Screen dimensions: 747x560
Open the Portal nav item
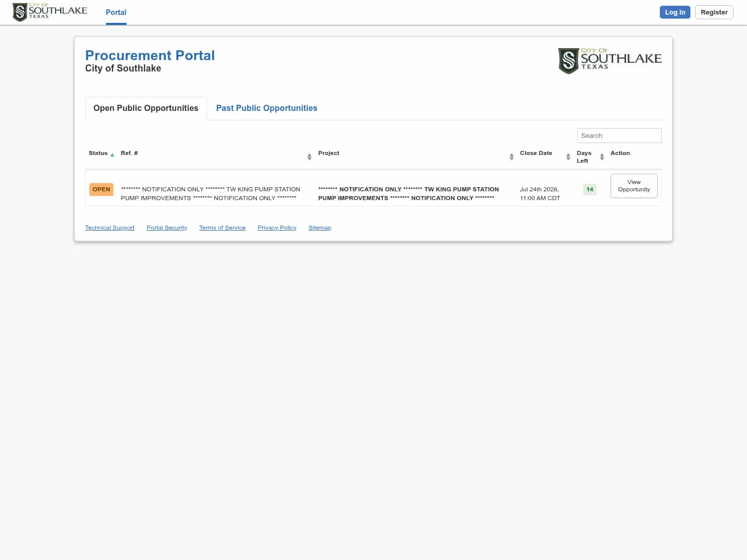[116, 12]
